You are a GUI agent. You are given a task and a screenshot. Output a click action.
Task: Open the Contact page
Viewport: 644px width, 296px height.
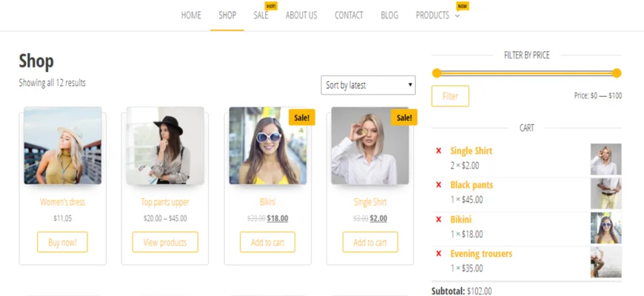tap(349, 16)
